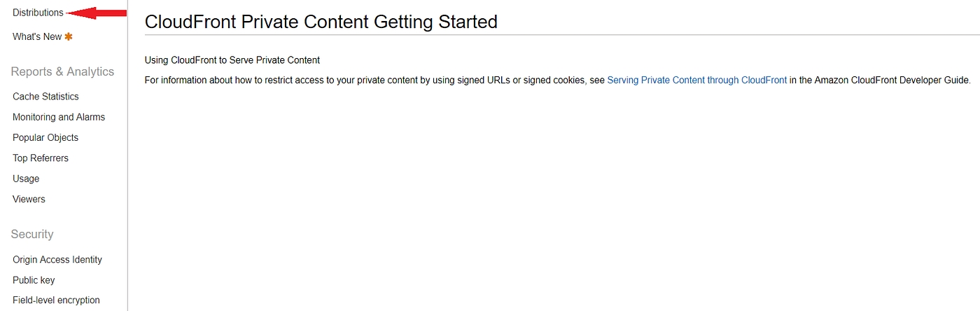Click the Using CloudFront to Serve Private Content subheading
Image resolution: width=980 pixels, height=311 pixels.
(232, 60)
